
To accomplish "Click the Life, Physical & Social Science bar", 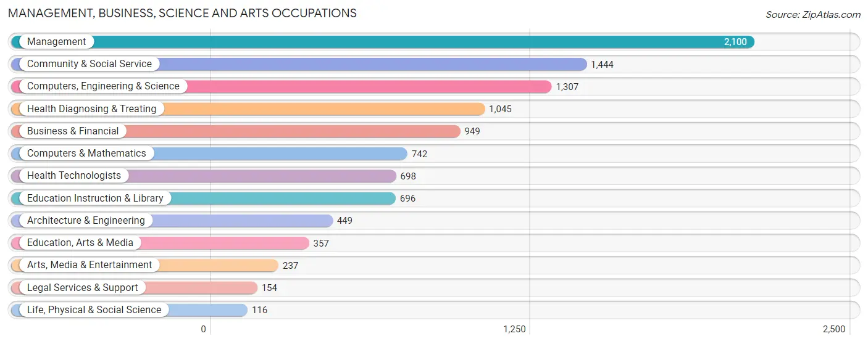I will (129, 310).
